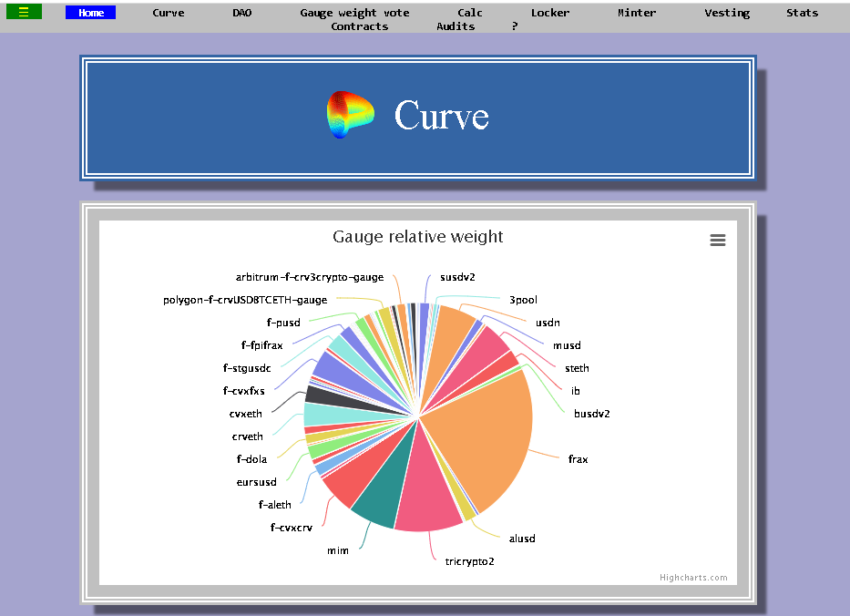Open the Locker page
The height and width of the screenshot is (616, 850).
coord(550,13)
